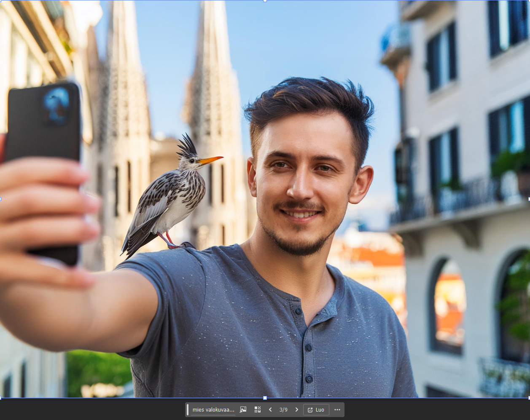Click the bottom-left corner transform handle
The width and height of the screenshot is (530, 420).
[1, 398]
